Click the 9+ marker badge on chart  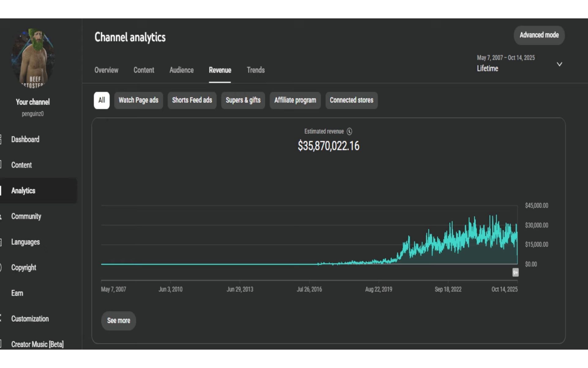click(515, 272)
